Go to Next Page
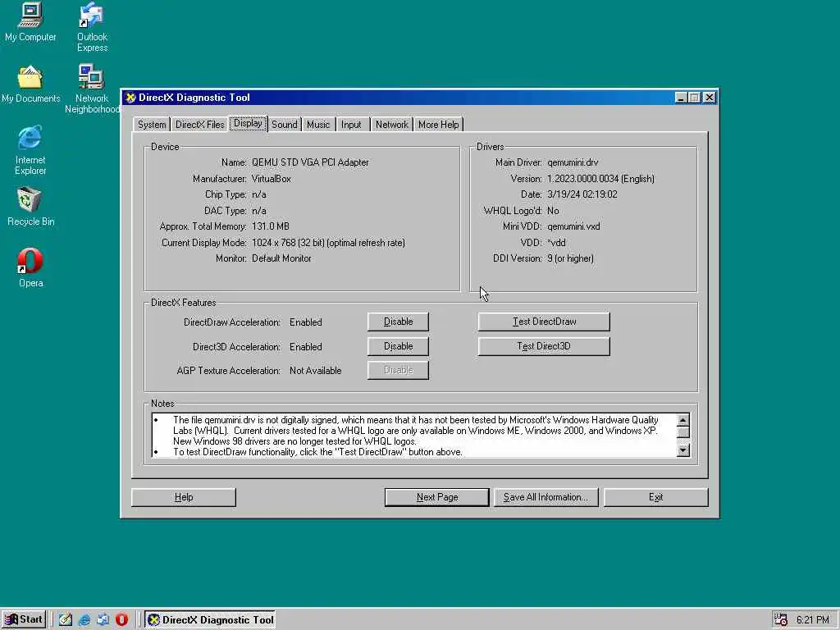 point(437,497)
